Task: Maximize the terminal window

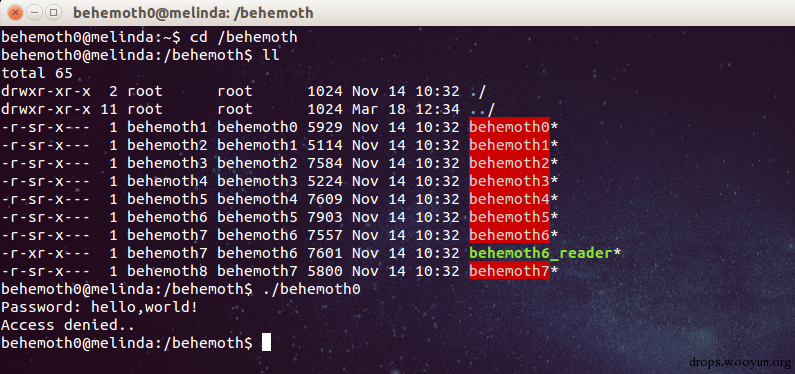Action: tap(53, 12)
